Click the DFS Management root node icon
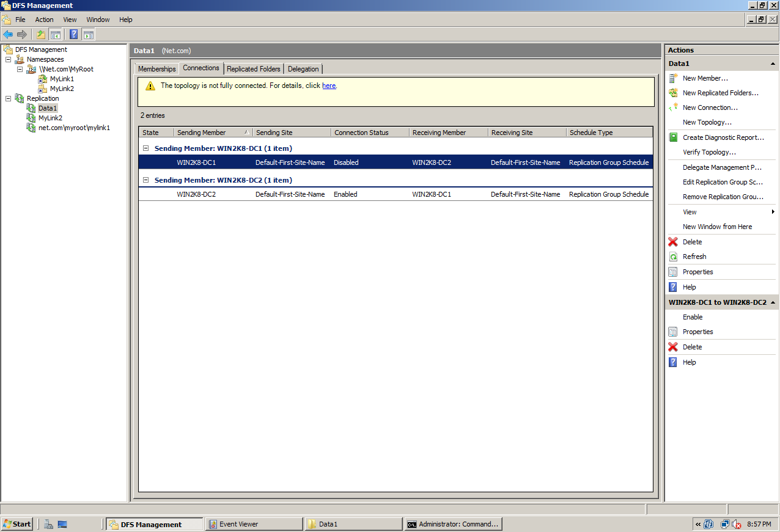The width and height of the screenshot is (780, 532). click(x=8, y=49)
